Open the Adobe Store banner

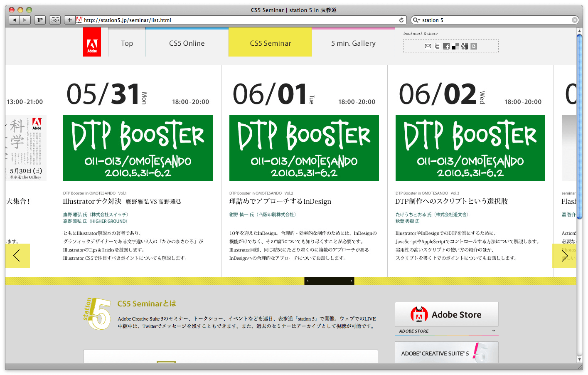447,314
